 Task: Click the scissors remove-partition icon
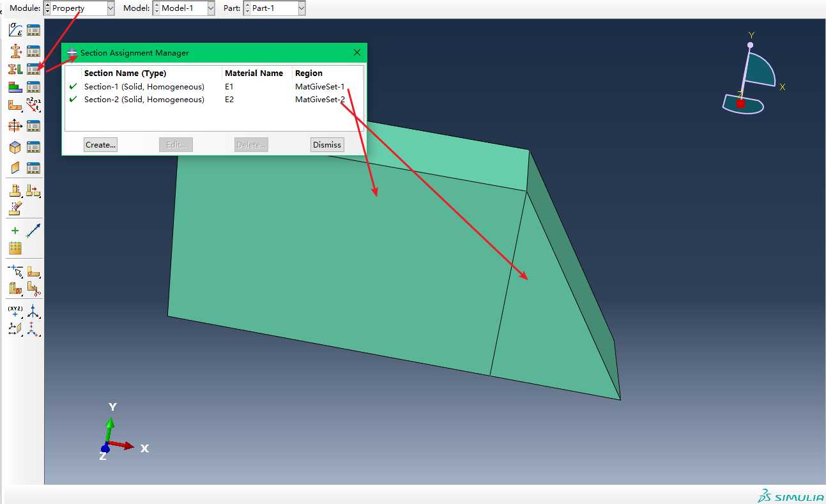tap(34, 289)
